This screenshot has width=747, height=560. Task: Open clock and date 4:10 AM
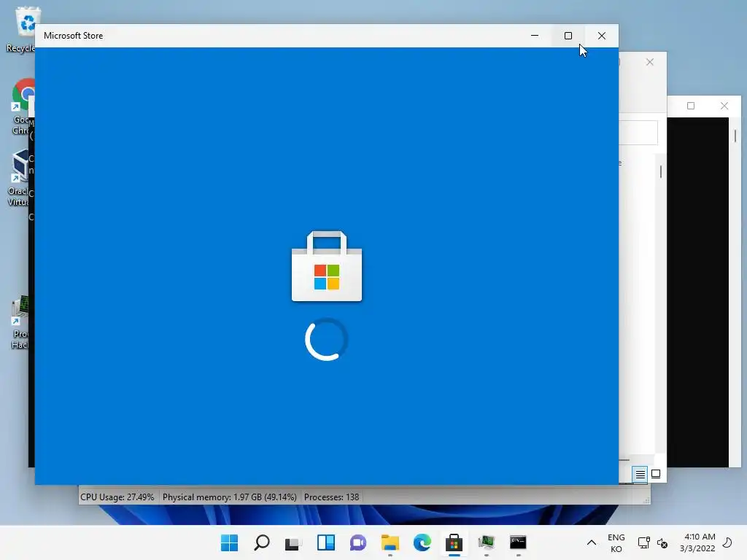pos(697,542)
